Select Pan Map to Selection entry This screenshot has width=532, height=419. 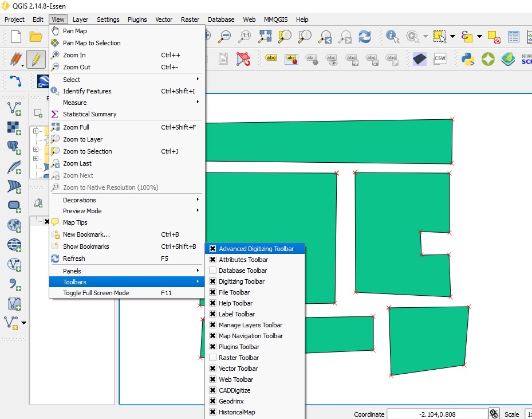pos(127,43)
